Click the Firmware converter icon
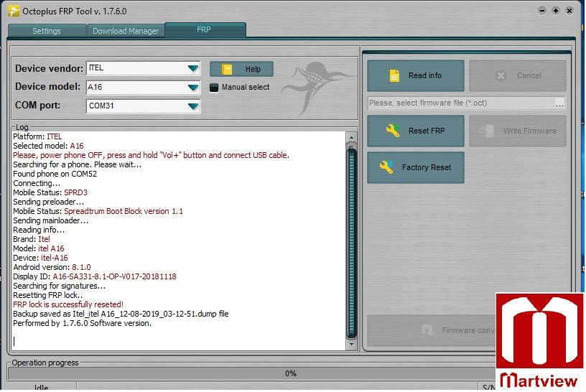The image size is (586, 392). 427,330
